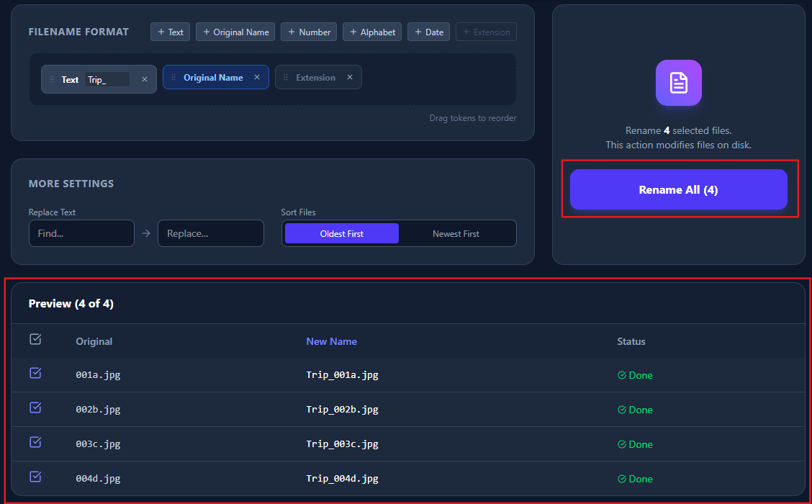Click the Preview (4 of 4) heading
Viewport: 812px width, 504px height.
coord(71,304)
